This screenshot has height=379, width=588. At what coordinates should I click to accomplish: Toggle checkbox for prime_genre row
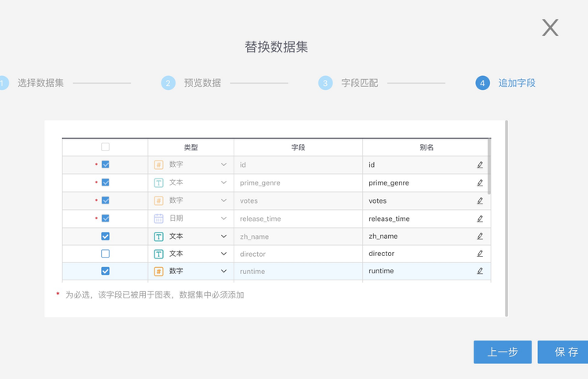[x=105, y=182]
